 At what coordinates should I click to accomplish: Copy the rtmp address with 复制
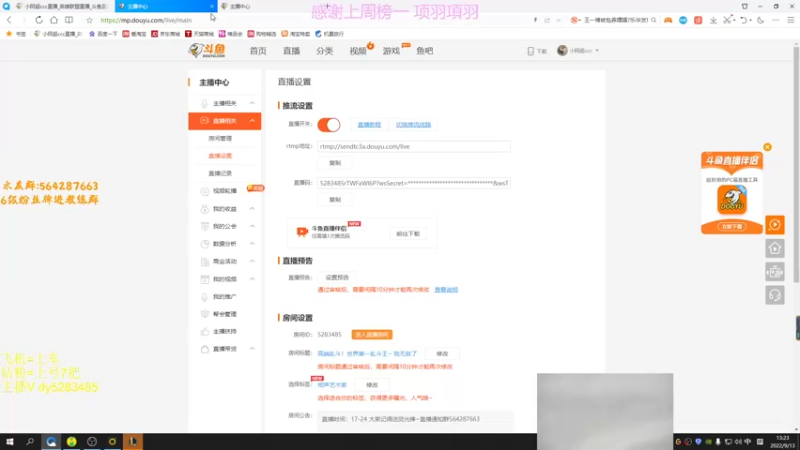pyautogui.click(x=335, y=163)
